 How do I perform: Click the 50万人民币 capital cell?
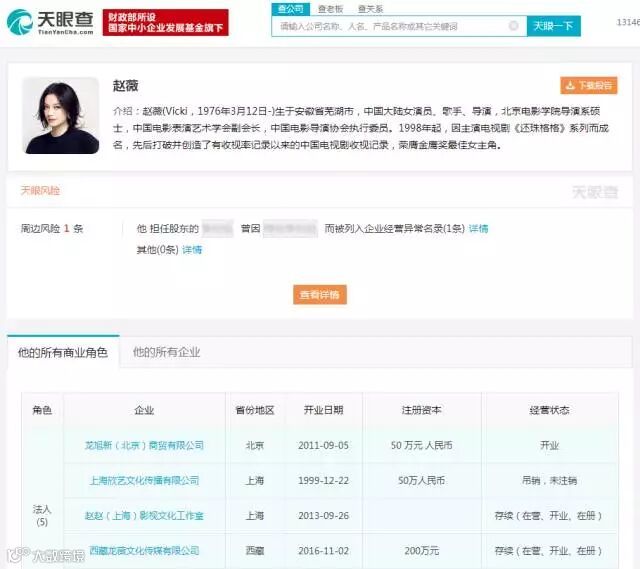(x=422, y=480)
